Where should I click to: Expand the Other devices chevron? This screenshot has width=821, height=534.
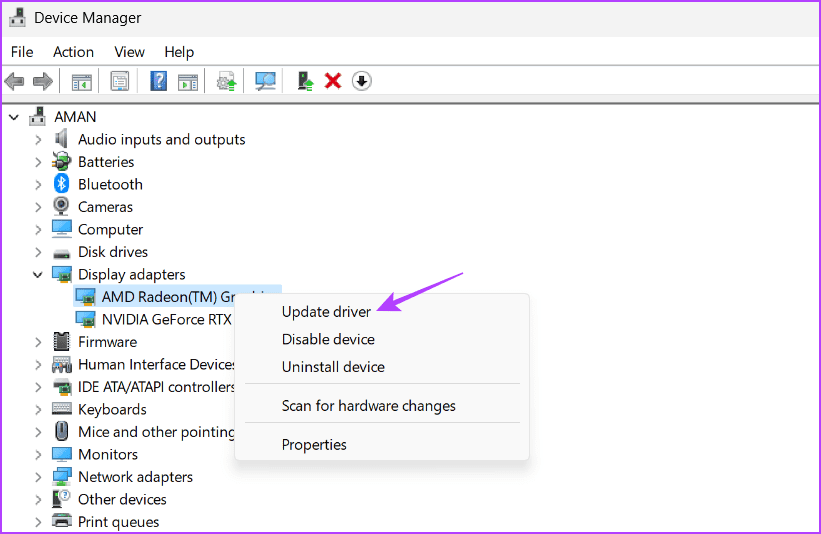tap(38, 500)
